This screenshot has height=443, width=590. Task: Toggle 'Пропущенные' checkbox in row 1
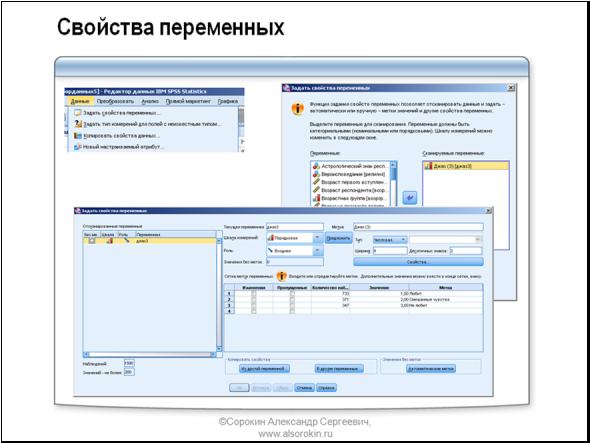[x=292, y=294]
